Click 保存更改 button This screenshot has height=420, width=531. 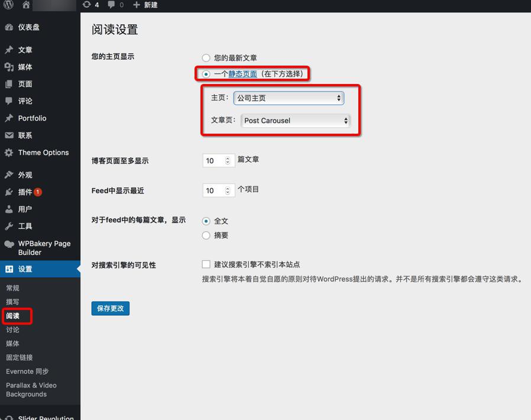[x=111, y=308]
